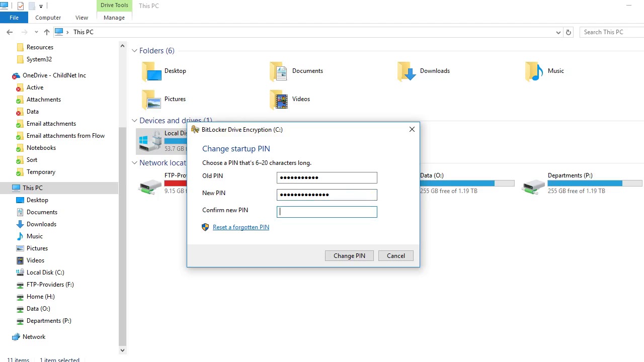Select This PC in the navigation pane
Viewport: 644px width, 362px height.
pyautogui.click(x=33, y=188)
